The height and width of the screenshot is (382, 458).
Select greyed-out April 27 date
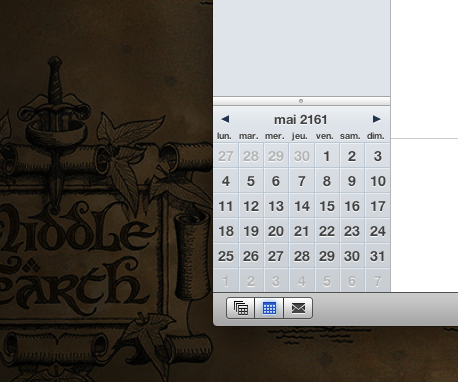(226, 156)
